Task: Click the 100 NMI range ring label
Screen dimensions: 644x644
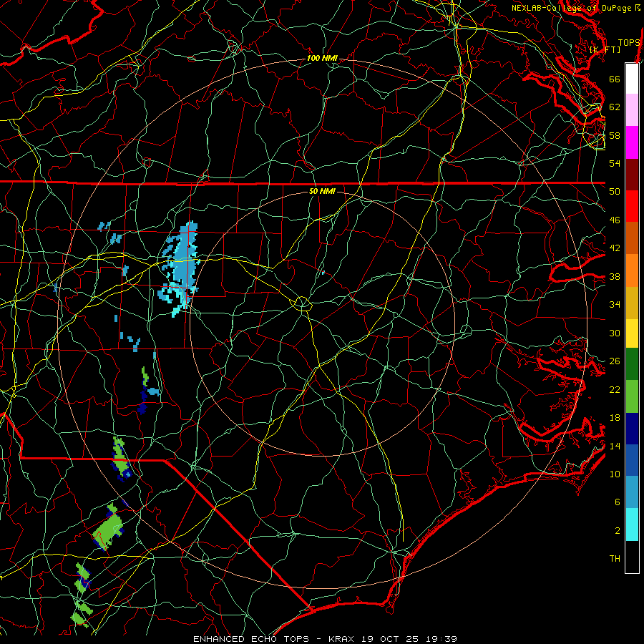Action: click(322, 59)
